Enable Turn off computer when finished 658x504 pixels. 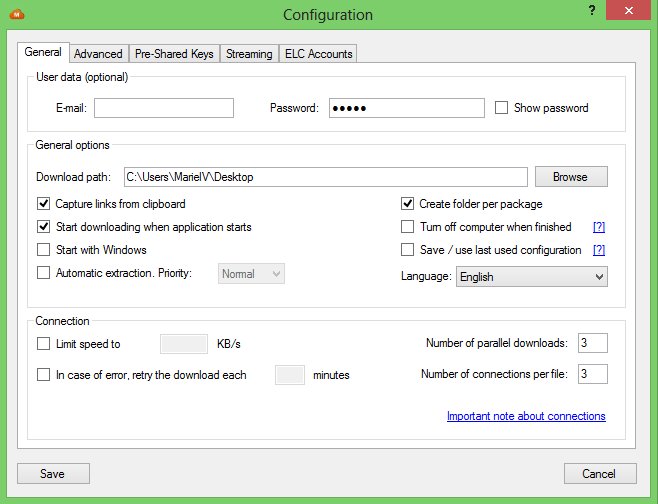[407, 227]
